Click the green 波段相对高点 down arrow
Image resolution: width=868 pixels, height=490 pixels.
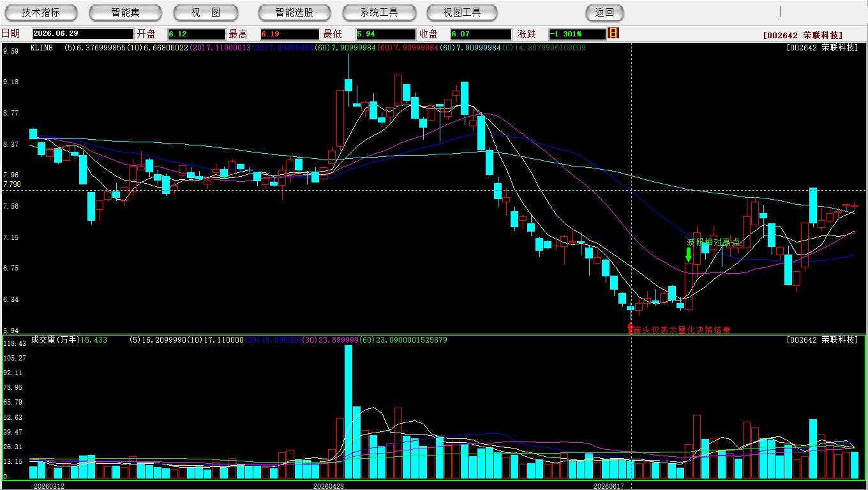(x=688, y=255)
